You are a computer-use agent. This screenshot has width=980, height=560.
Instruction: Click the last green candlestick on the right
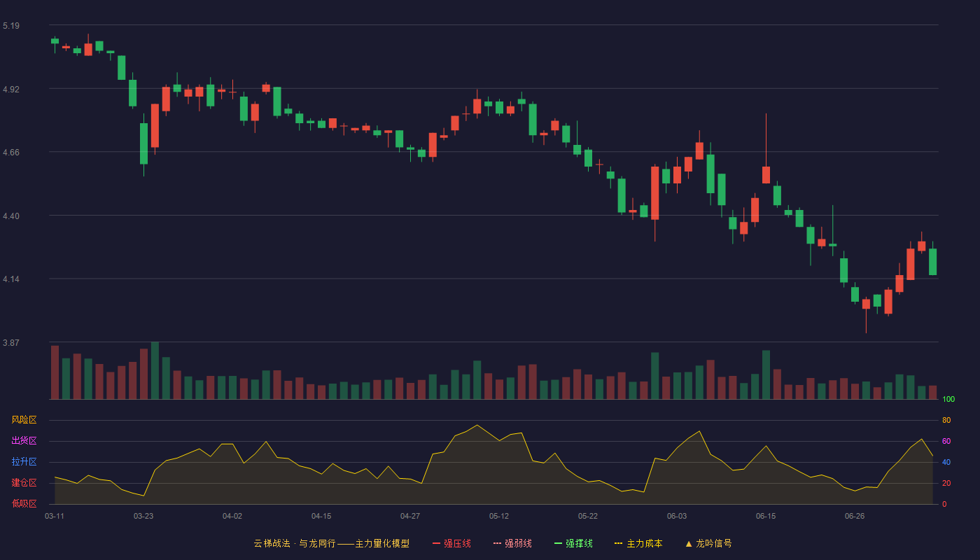pyautogui.click(x=932, y=262)
